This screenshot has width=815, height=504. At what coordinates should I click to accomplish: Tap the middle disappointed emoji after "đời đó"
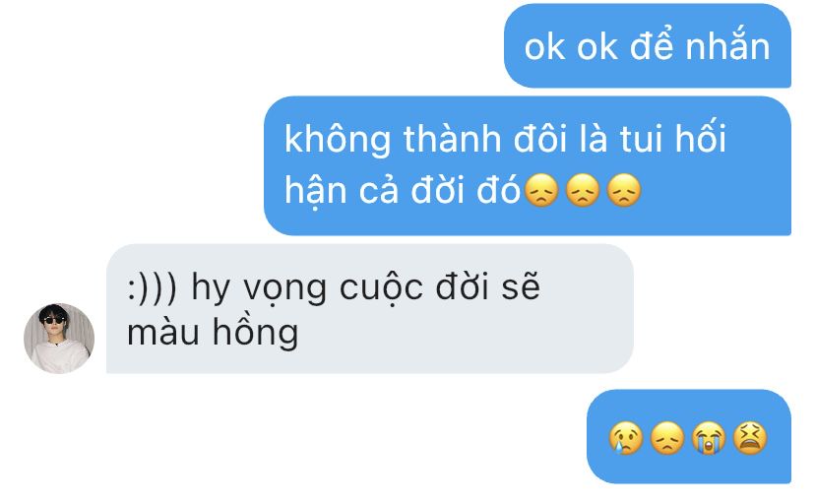tap(583, 191)
